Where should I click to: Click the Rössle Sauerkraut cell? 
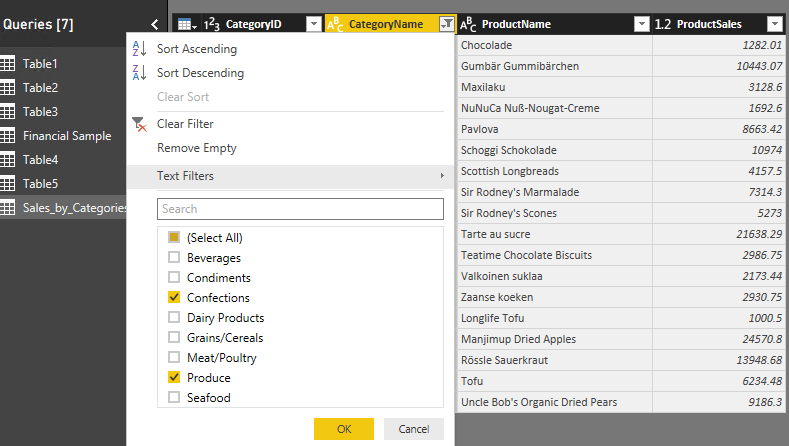tap(555, 360)
